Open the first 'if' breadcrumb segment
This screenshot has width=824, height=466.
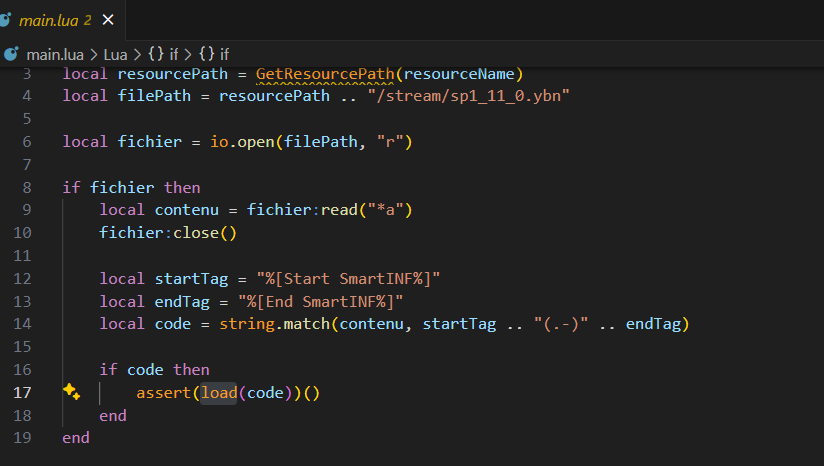[163, 54]
